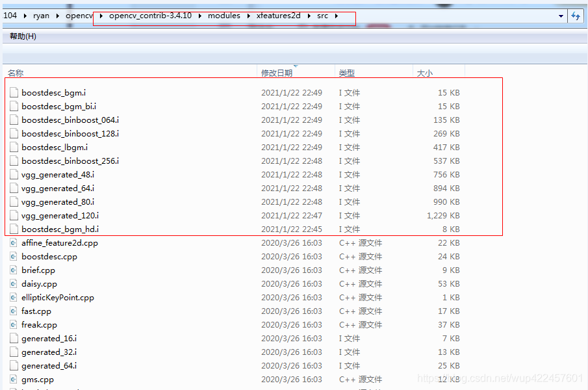Select the freak.cpp C++ file icon
This screenshot has height=390, width=588.
click(x=14, y=324)
